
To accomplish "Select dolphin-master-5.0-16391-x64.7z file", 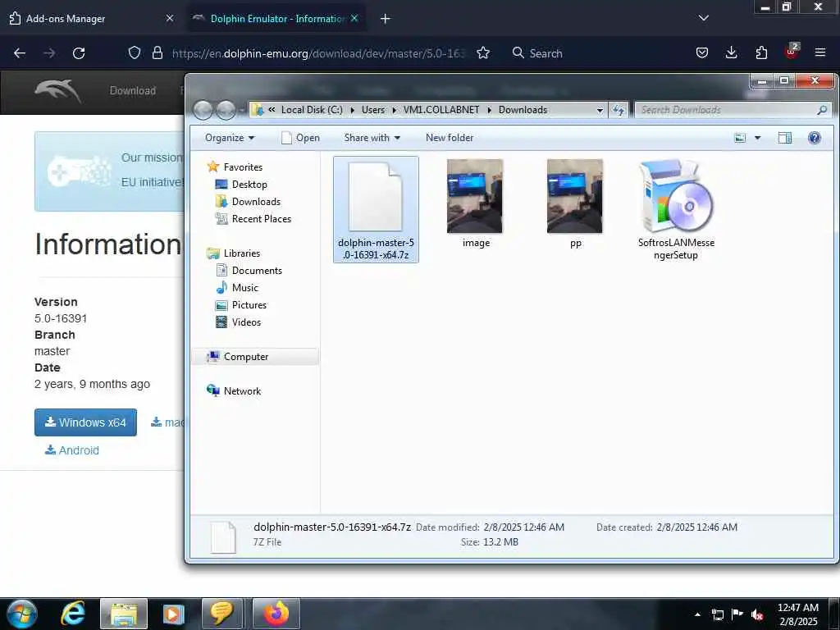I will 376,209.
